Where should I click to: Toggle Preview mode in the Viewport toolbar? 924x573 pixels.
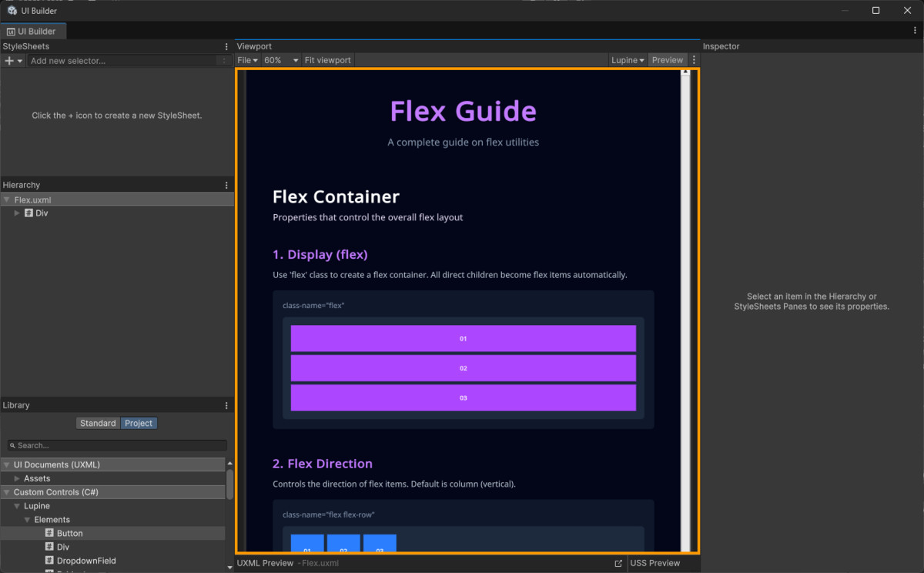[x=667, y=59]
